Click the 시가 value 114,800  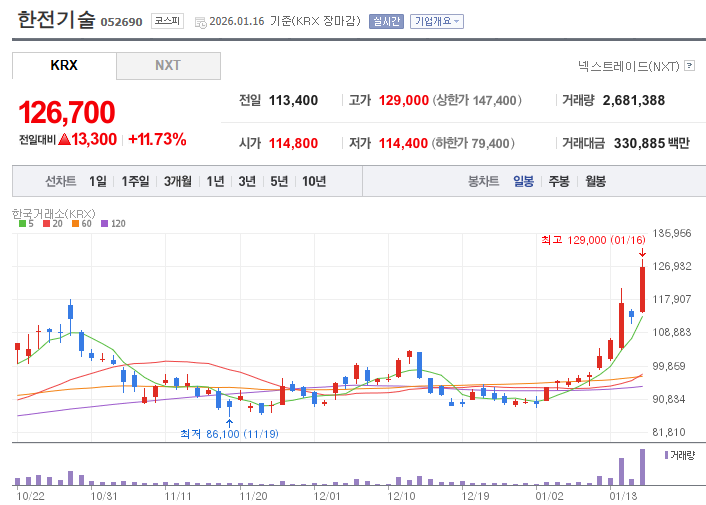pos(293,143)
